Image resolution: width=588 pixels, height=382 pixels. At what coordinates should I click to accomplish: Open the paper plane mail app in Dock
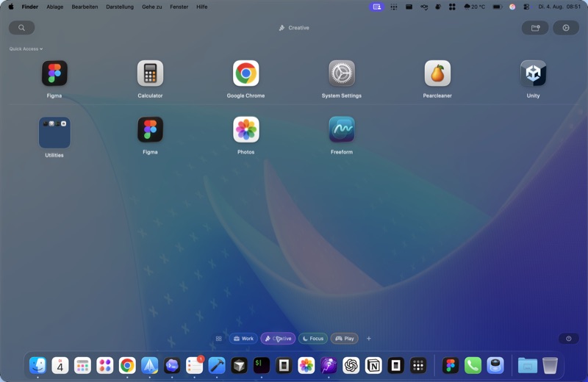point(150,365)
